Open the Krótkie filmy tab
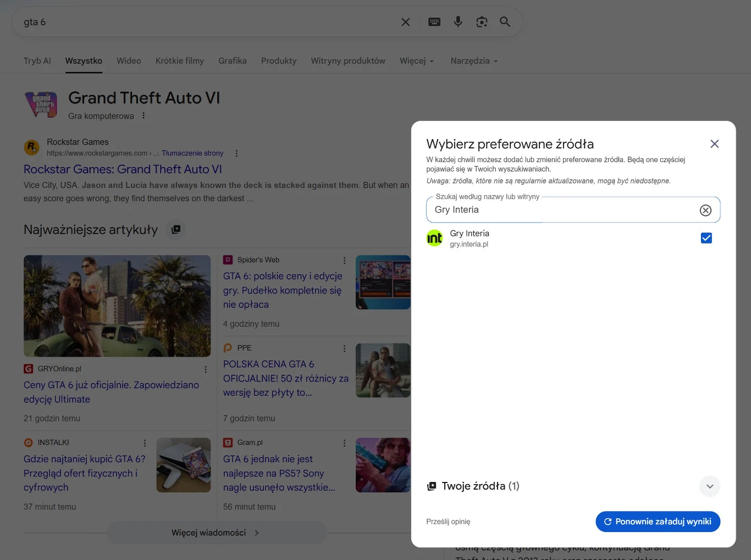The image size is (751, 560). click(x=180, y=61)
